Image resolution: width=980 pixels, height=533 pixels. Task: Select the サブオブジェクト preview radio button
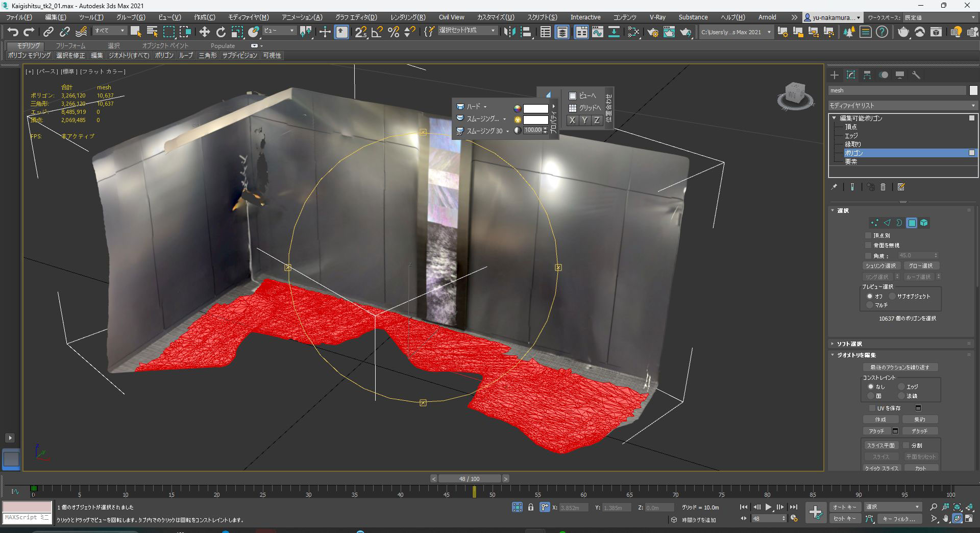coord(892,296)
